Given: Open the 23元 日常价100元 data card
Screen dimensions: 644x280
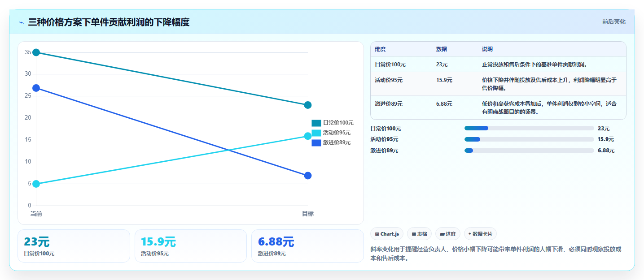Looking at the screenshot, I should coord(74,246).
